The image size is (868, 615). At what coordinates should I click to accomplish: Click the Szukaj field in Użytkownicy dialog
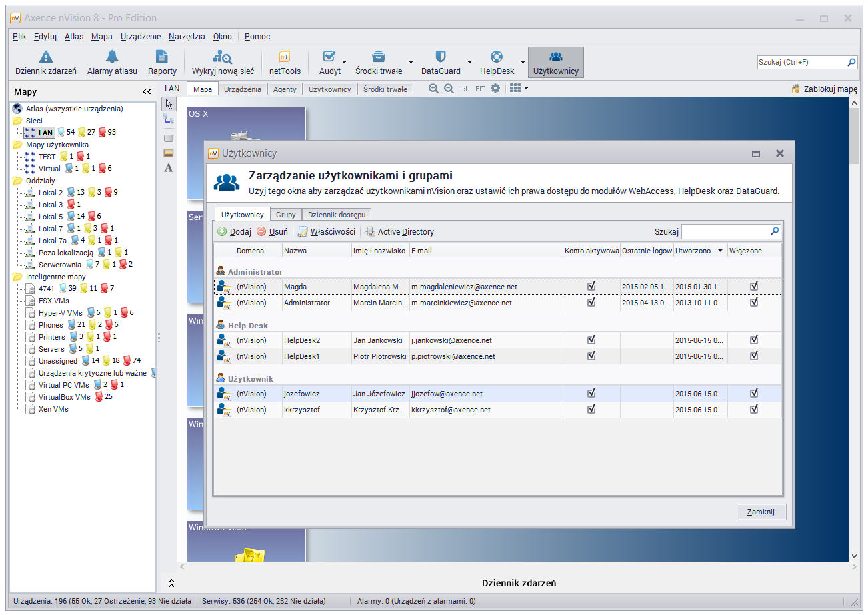coord(725,231)
